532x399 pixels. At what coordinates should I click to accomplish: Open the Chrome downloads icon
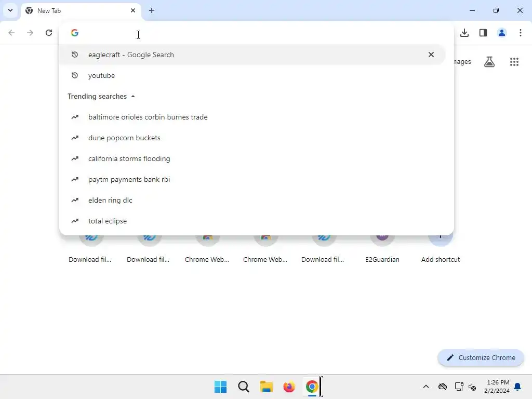(464, 33)
